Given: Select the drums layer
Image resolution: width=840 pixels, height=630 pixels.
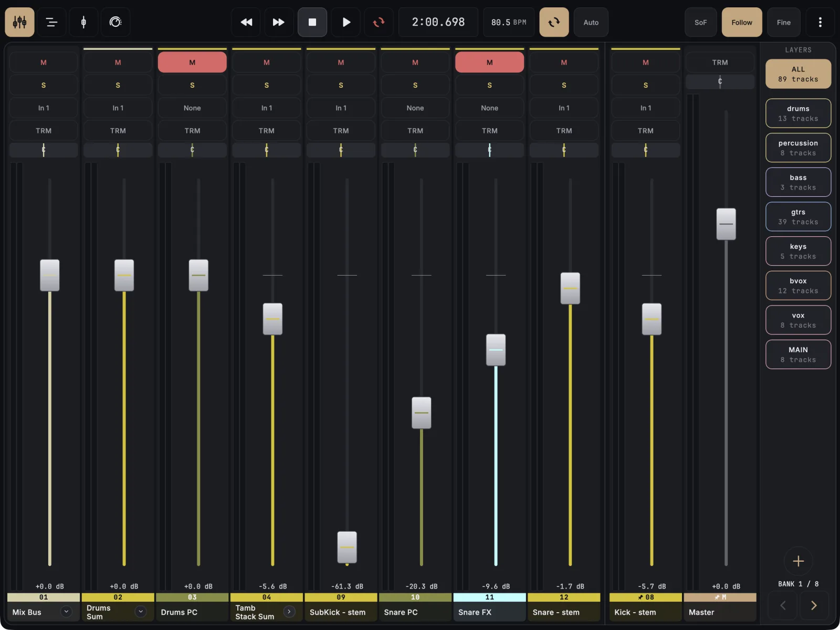Looking at the screenshot, I should (798, 113).
